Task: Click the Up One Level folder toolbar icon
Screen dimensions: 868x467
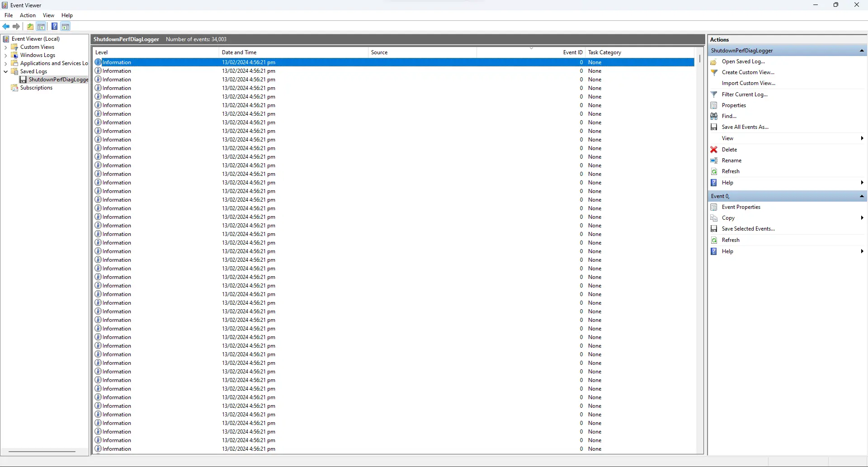Action: 30,27
